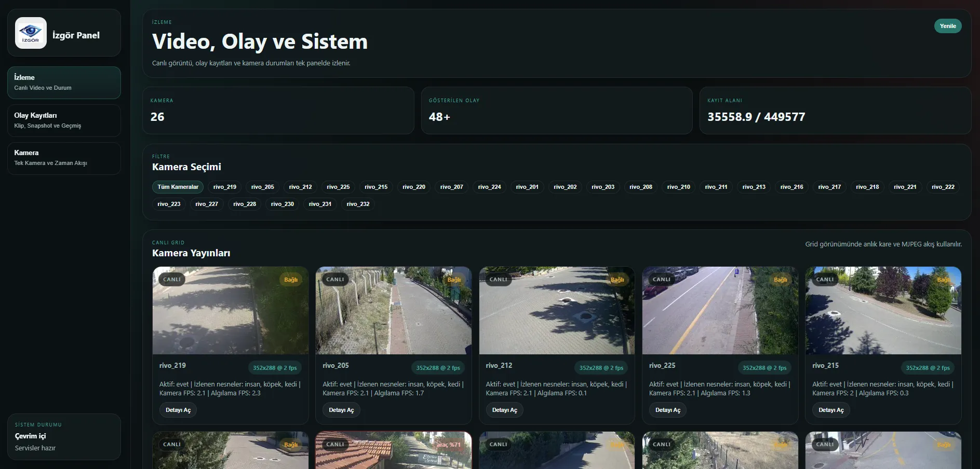Filter by the rivo_207 chip
Viewport: 980px width, 469px height.
point(452,187)
